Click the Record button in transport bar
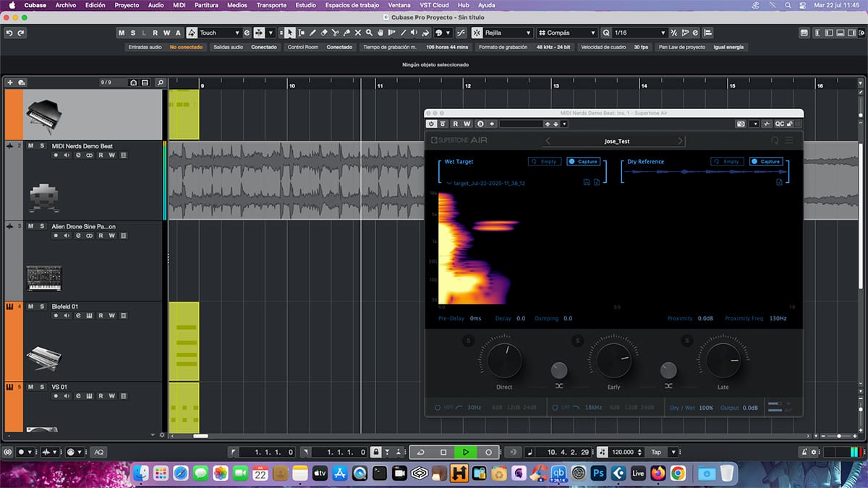This screenshot has width=868, height=488. (x=488, y=452)
